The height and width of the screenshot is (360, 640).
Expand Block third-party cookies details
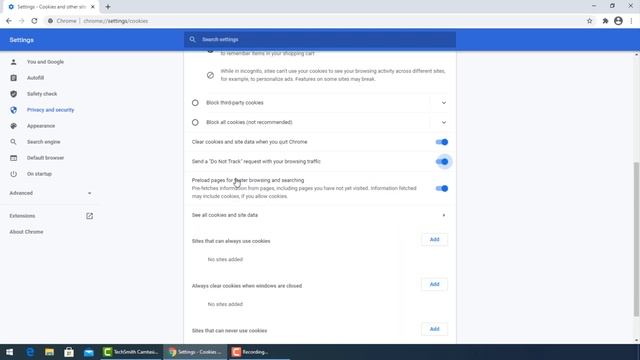[444, 103]
